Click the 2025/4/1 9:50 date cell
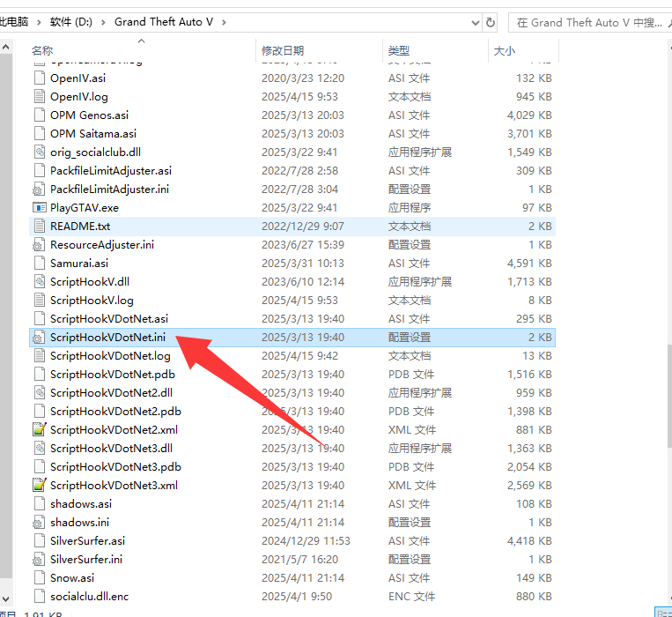672x617 pixels. click(x=297, y=596)
